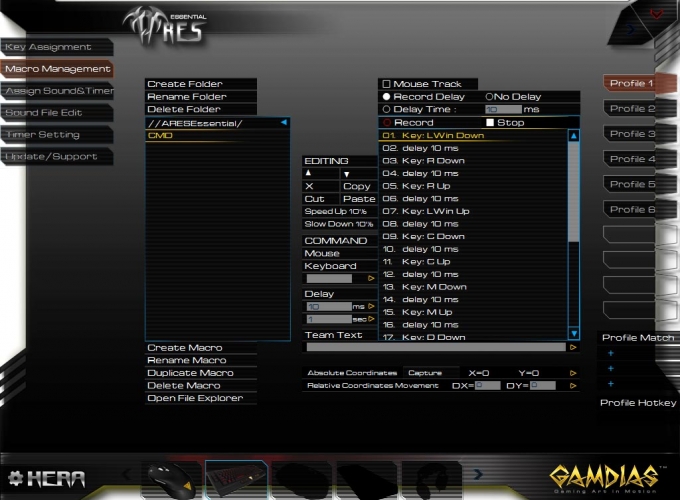The image size is (680, 500).
Task: Click Delete Folder button
Action: point(201,109)
